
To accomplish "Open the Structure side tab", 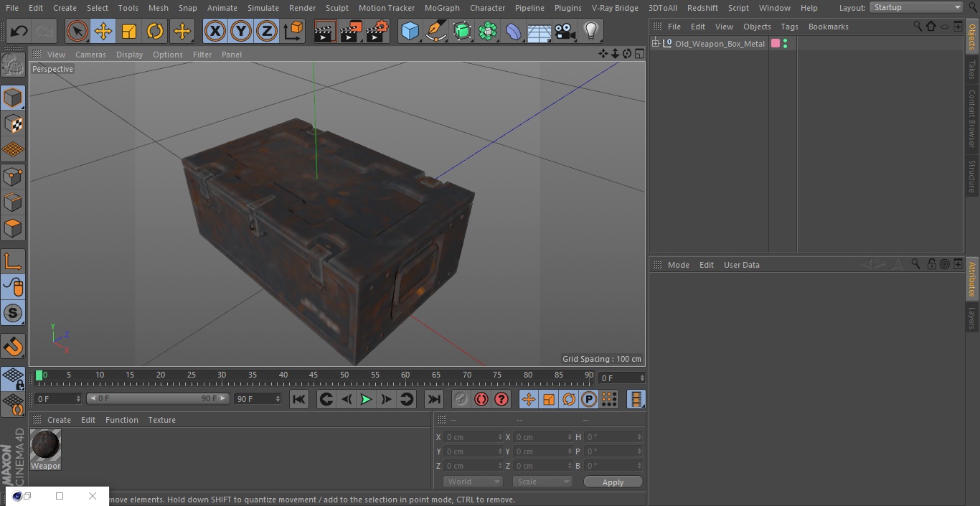I will pos(972,176).
